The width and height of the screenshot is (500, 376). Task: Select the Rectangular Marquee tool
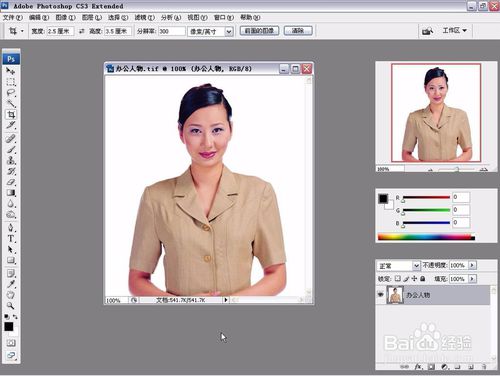[x=11, y=82]
